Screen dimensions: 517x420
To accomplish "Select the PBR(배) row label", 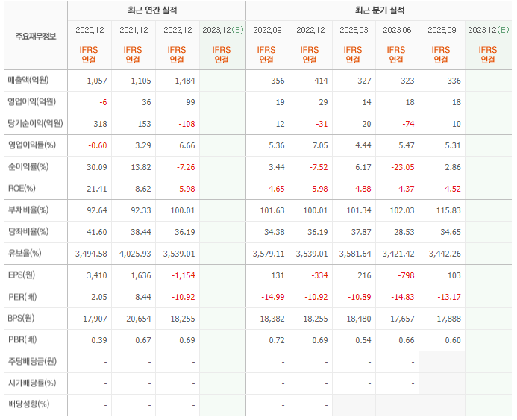I will (x=22, y=340).
